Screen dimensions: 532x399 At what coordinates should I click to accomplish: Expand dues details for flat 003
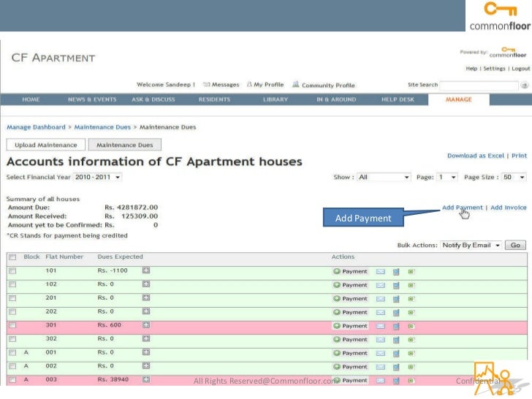pos(146,379)
